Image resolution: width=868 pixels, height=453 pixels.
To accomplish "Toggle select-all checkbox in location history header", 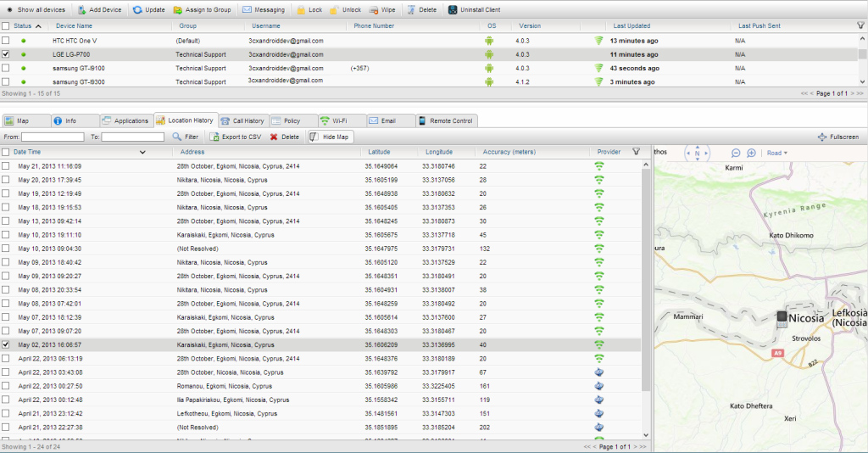I will (x=6, y=152).
